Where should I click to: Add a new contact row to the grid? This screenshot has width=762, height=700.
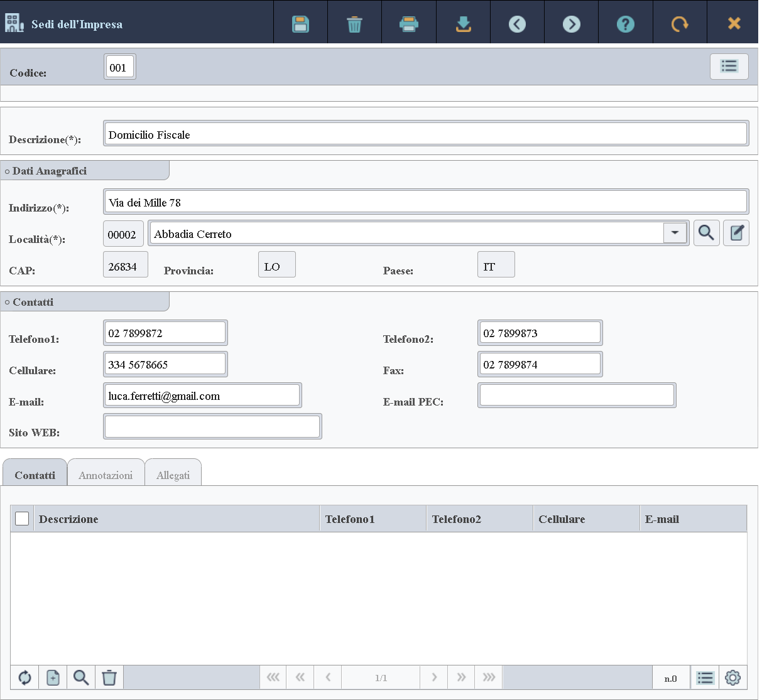[x=53, y=677]
